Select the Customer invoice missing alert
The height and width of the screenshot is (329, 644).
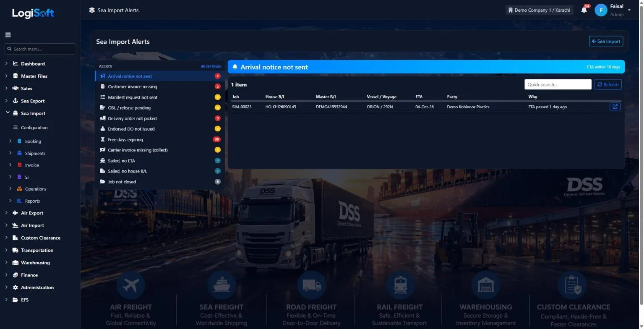159,86
